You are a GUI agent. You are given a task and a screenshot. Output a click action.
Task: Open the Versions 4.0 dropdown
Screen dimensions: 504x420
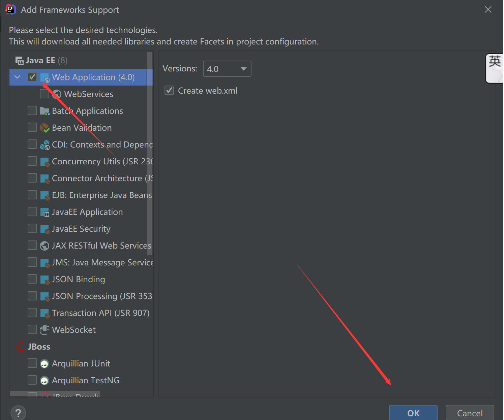point(227,69)
